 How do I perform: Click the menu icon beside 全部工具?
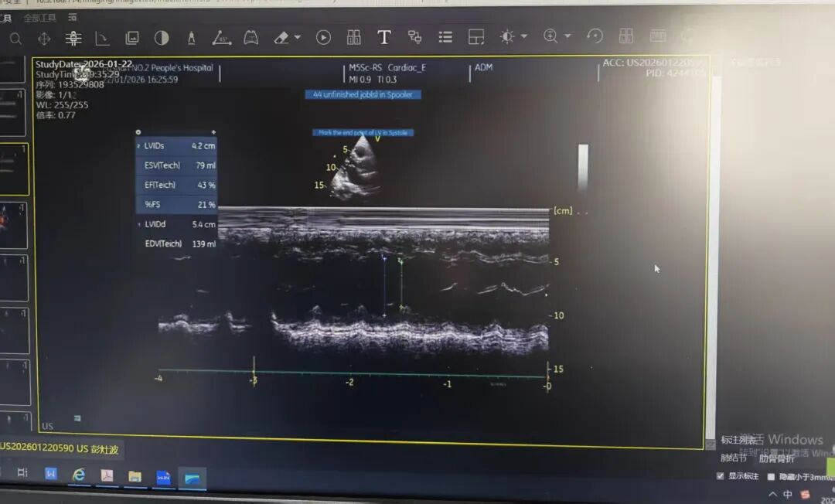point(73,18)
